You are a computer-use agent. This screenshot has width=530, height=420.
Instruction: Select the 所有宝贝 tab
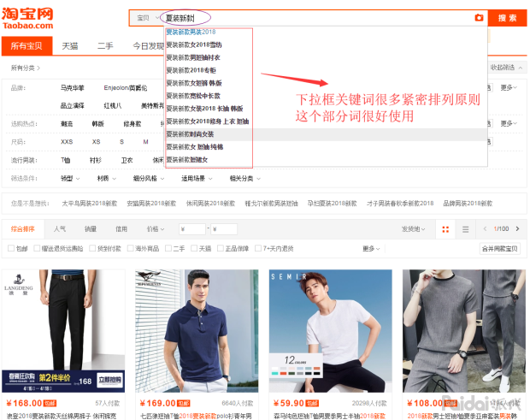coord(26,45)
